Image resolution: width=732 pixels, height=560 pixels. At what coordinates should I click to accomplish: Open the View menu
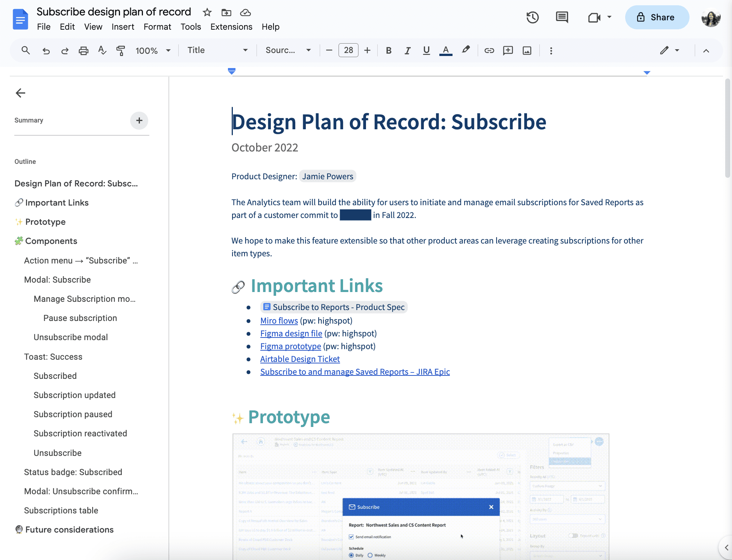(x=93, y=27)
